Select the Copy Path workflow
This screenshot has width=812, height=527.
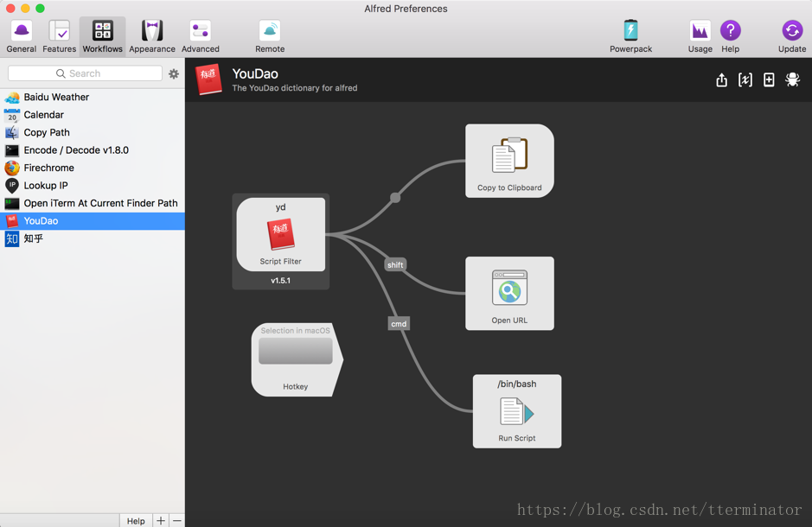93,132
